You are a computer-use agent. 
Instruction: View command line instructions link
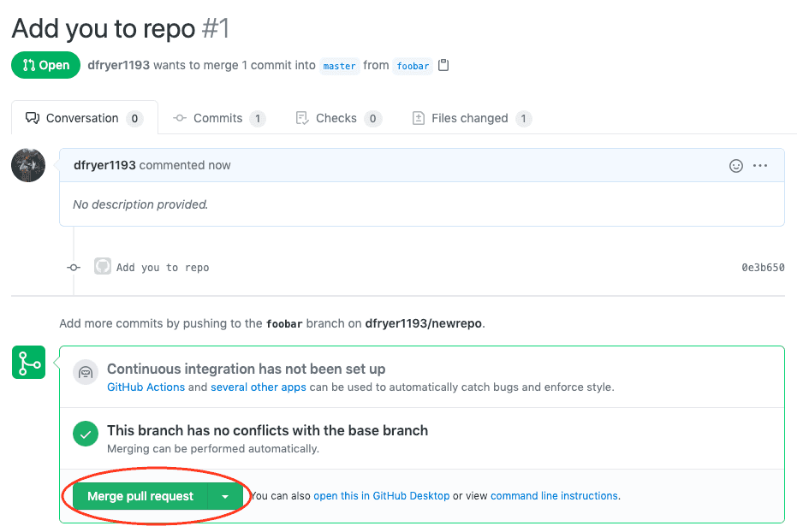(554, 496)
